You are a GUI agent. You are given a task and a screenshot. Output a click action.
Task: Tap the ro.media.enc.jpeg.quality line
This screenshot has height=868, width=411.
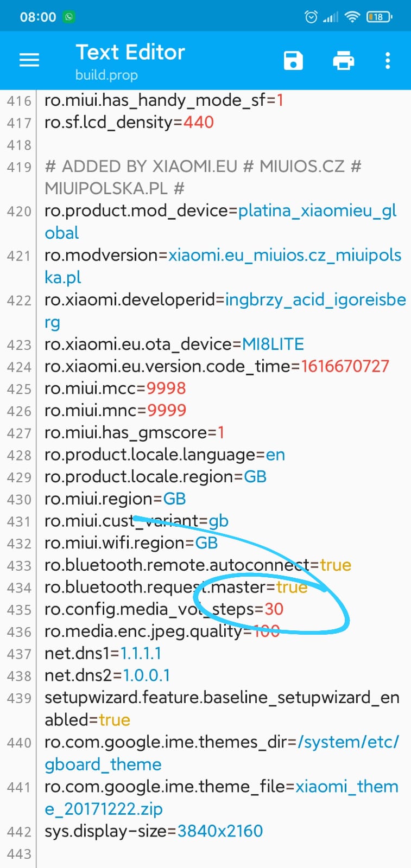(x=162, y=631)
